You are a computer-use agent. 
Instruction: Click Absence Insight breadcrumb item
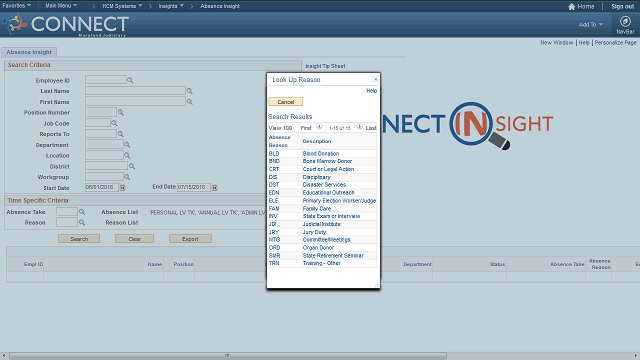point(220,6)
